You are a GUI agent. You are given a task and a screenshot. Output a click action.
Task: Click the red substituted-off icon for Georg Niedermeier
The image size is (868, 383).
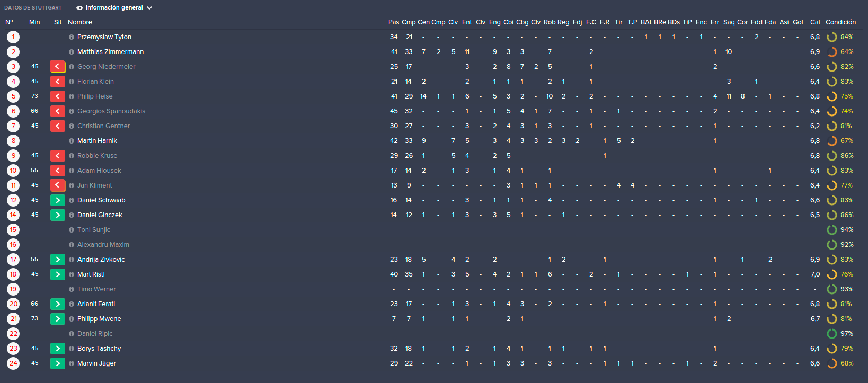coord(58,67)
